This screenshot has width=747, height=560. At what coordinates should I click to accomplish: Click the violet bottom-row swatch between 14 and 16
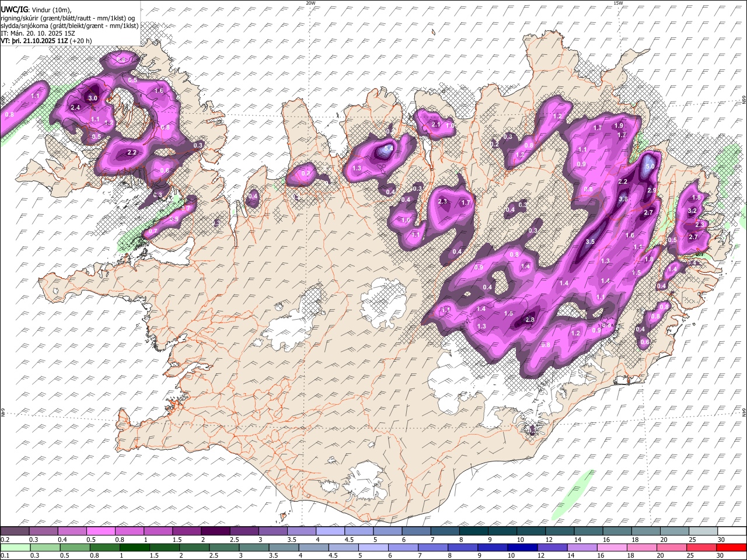pos(582,547)
